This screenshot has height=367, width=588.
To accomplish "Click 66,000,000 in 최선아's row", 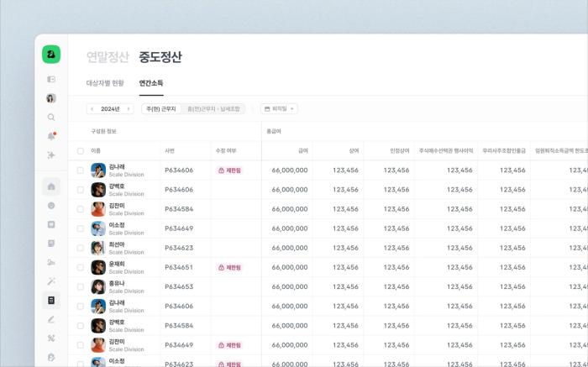I will pos(290,248).
